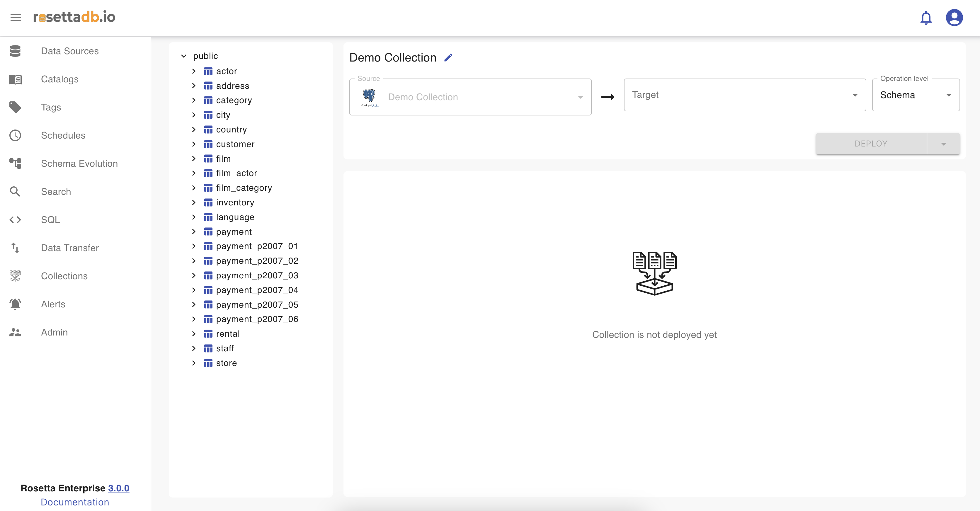Go to Collections in sidebar
980x511 pixels.
(x=64, y=276)
